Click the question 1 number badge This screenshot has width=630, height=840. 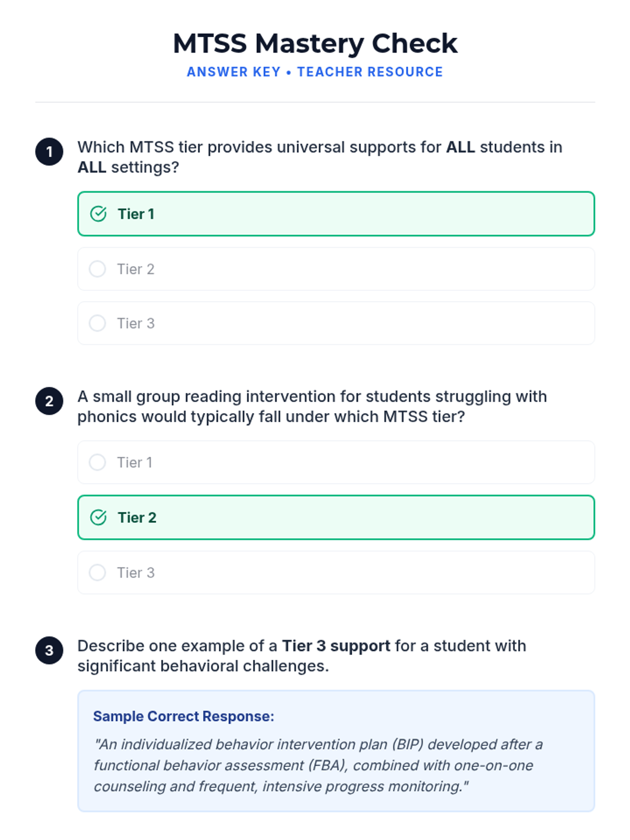point(49,152)
